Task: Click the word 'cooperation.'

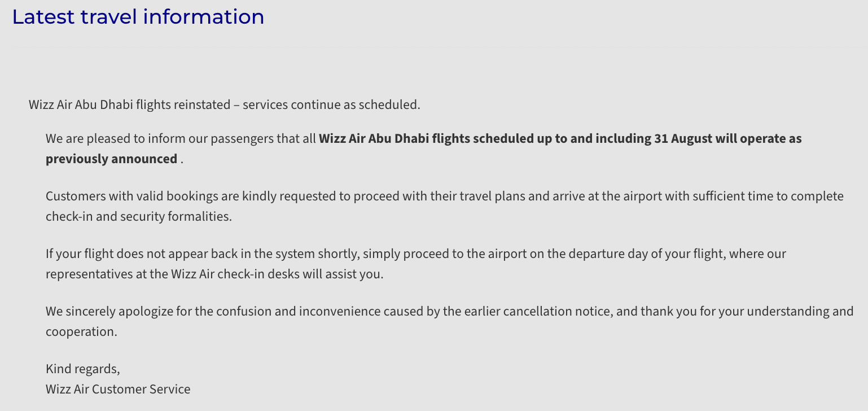Action: [81, 332]
